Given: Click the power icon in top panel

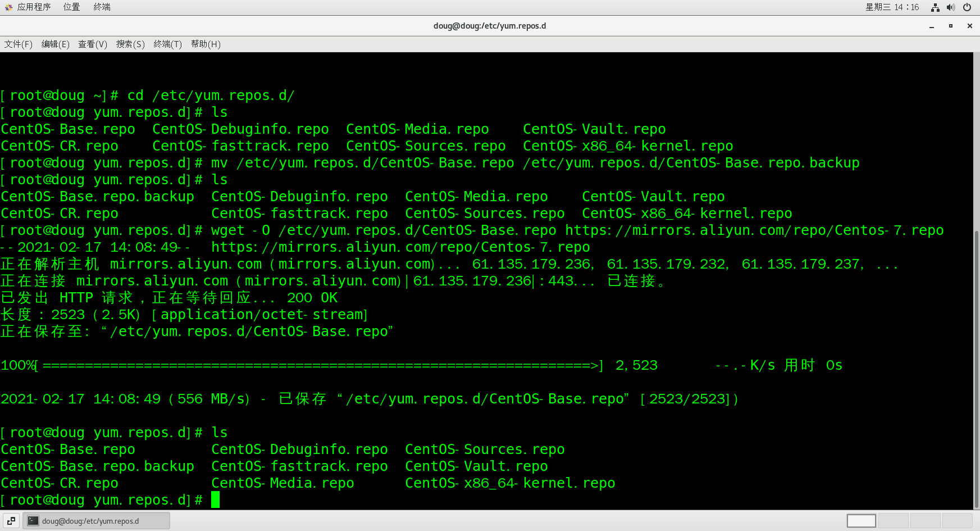Looking at the screenshot, I should (967, 7).
